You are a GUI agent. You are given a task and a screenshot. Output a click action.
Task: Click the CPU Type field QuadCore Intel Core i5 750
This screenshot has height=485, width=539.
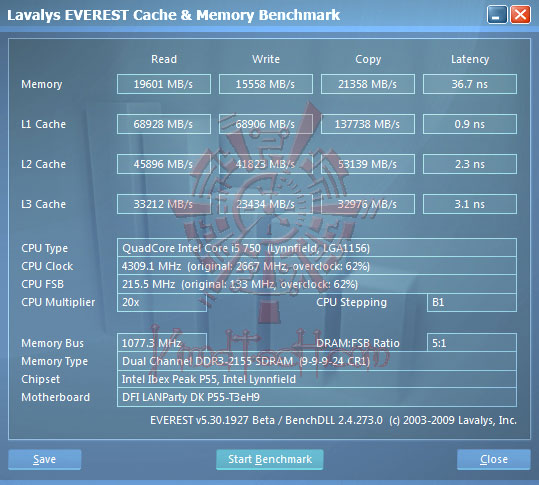[x=317, y=248]
